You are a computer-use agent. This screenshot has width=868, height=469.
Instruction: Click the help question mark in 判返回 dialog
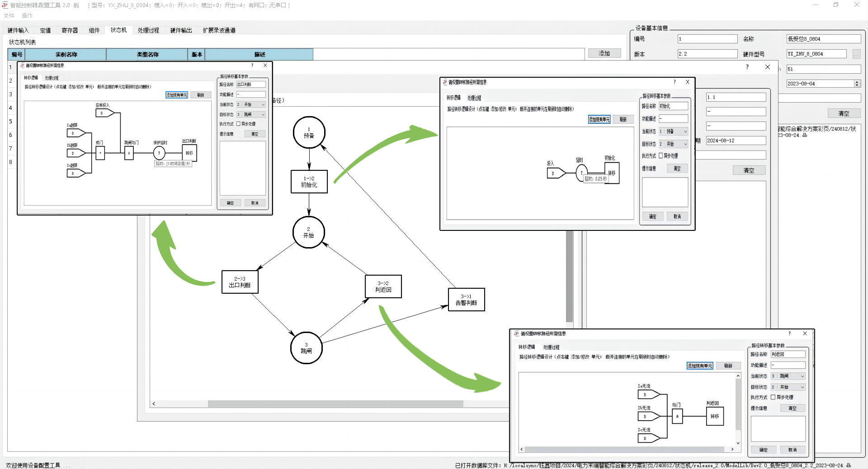pos(789,333)
